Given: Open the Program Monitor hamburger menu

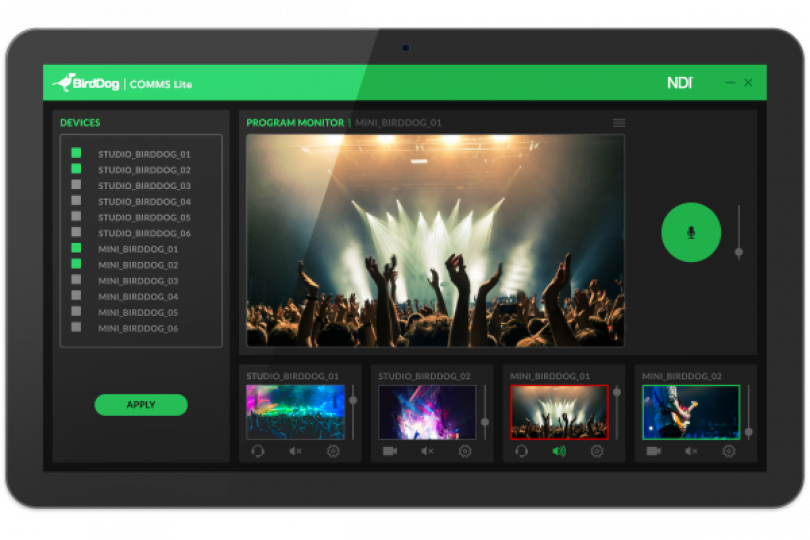Looking at the screenshot, I should [619, 123].
